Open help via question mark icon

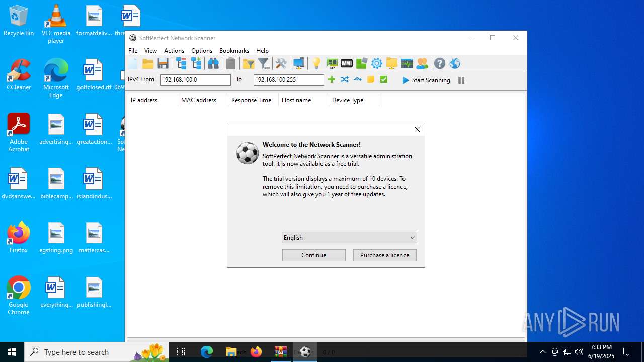coord(440,63)
